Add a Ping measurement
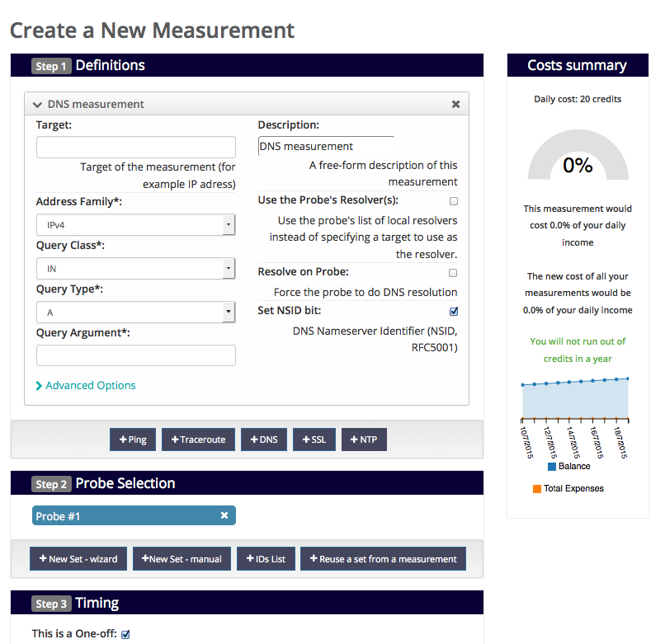The height and width of the screenshot is (644, 665). pyautogui.click(x=133, y=440)
